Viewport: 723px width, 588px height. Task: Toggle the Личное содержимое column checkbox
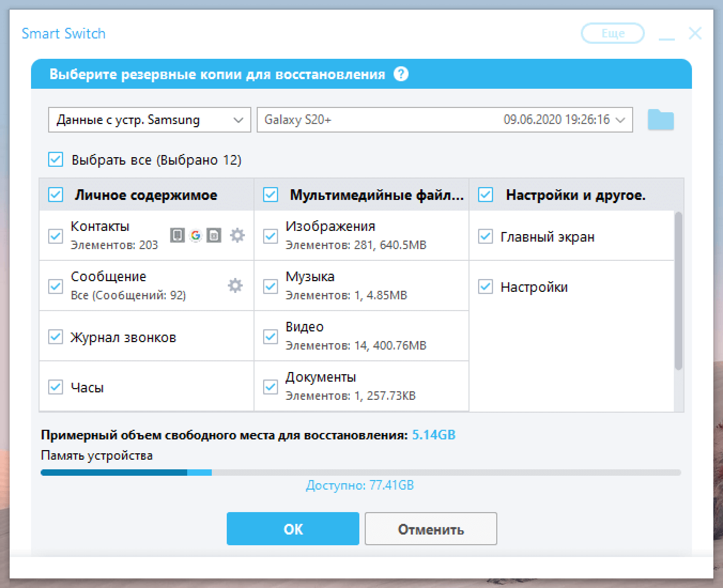click(x=56, y=195)
